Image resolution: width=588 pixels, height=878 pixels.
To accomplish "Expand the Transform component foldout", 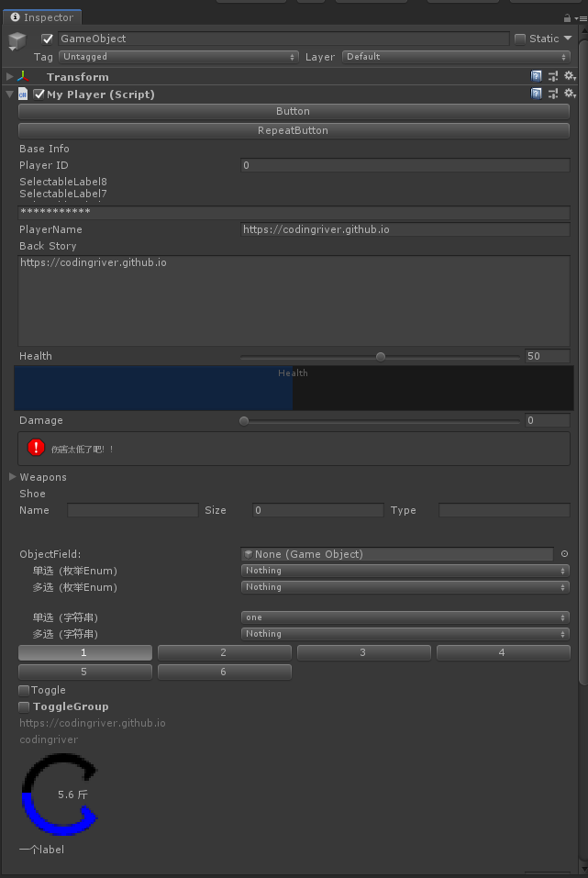I will coord(10,76).
